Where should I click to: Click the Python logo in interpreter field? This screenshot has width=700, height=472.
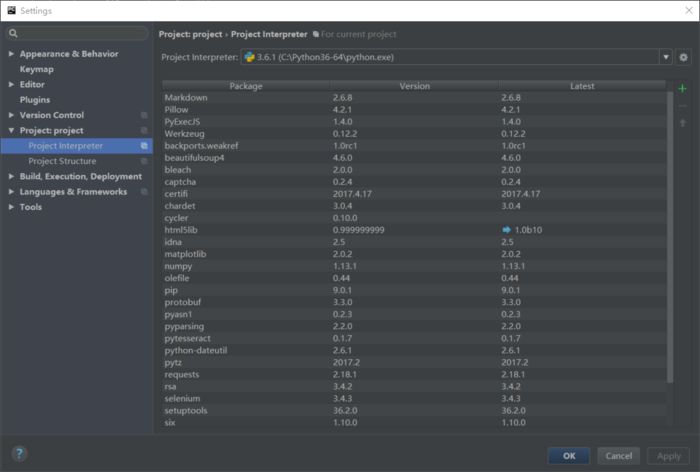click(x=249, y=57)
